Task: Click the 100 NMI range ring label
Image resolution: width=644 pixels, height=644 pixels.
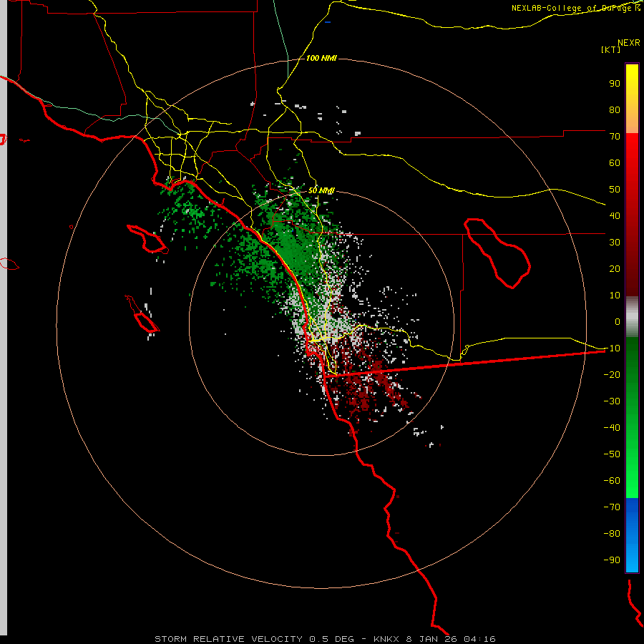Action: pos(321,59)
